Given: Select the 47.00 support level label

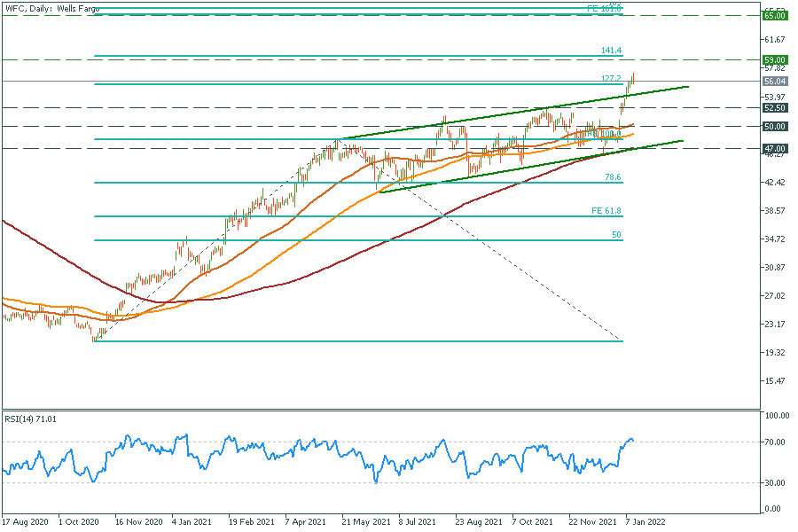Looking at the screenshot, I should [775, 149].
